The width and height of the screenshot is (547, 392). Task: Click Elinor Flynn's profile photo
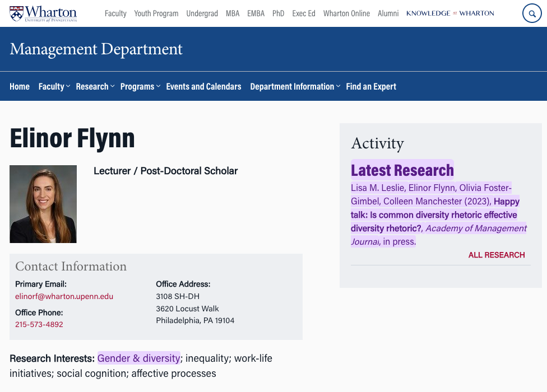tap(43, 204)
